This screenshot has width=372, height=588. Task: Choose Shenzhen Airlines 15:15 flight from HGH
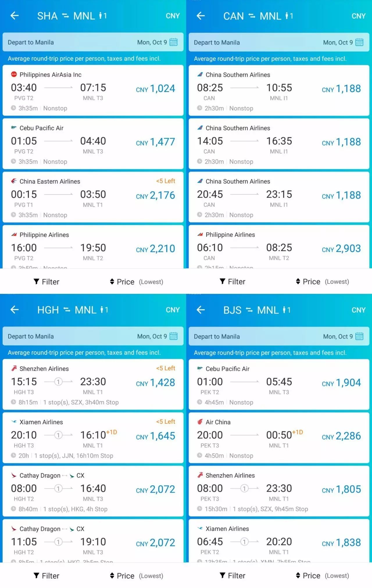[93, 384]
